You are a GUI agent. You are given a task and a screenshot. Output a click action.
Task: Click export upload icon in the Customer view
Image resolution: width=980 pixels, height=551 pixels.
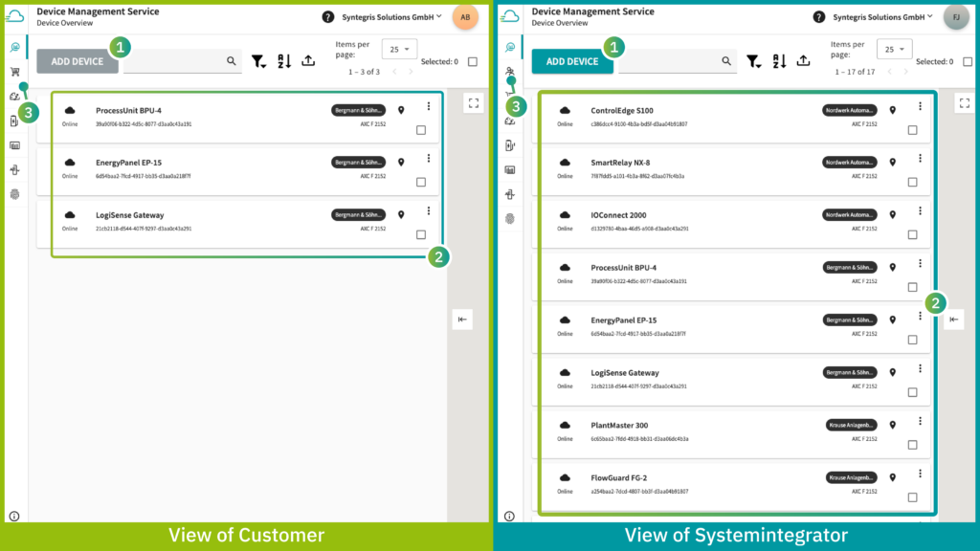click(x=308, y=60)
